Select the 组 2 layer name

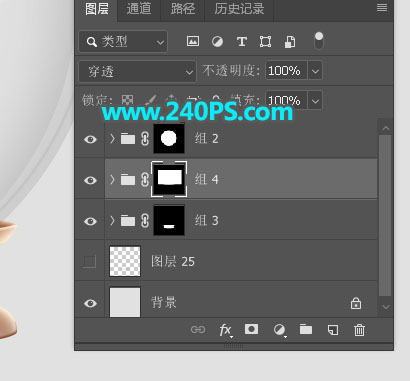207,138
